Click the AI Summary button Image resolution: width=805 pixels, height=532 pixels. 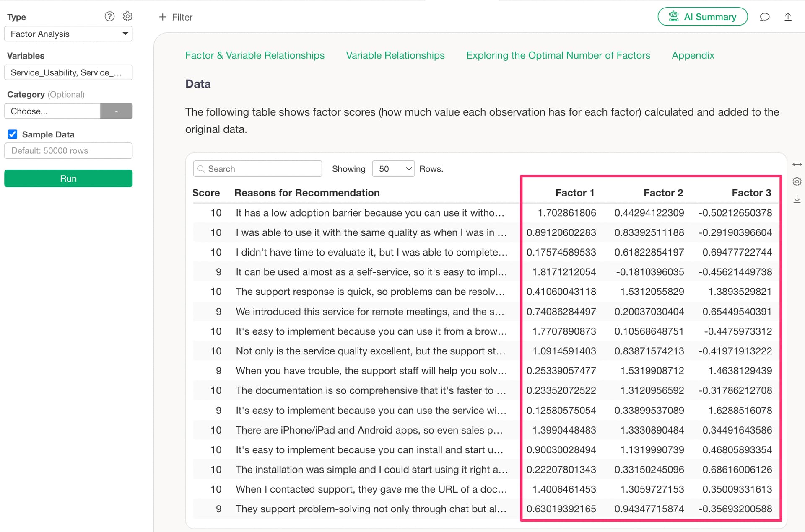702,17
